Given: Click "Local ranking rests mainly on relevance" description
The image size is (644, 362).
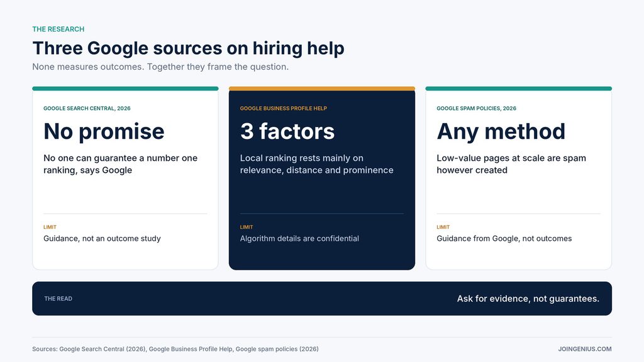Looking at the screenshot, I should click(317, 164).
